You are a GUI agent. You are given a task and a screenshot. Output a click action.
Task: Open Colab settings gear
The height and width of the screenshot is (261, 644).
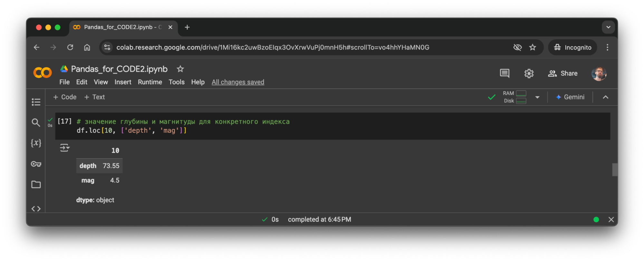(529, 73)
